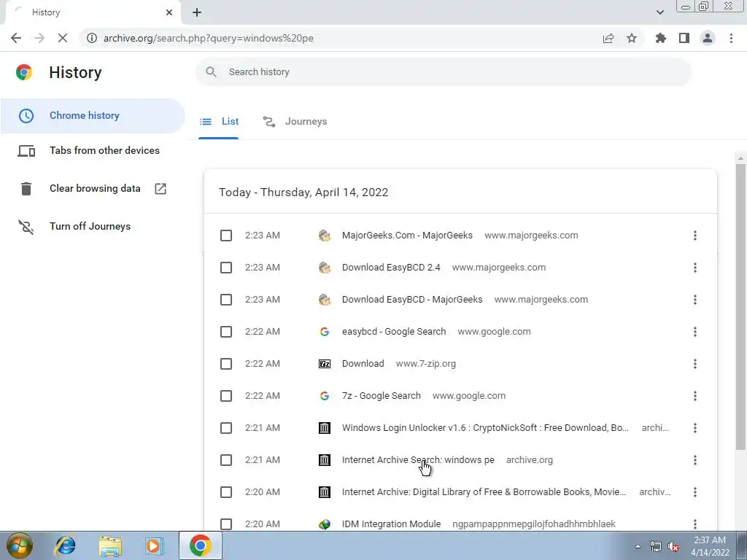Click the IDM Integration Module favicon
This screenshot has height=560, width=747.
click(x=325, y=524)
